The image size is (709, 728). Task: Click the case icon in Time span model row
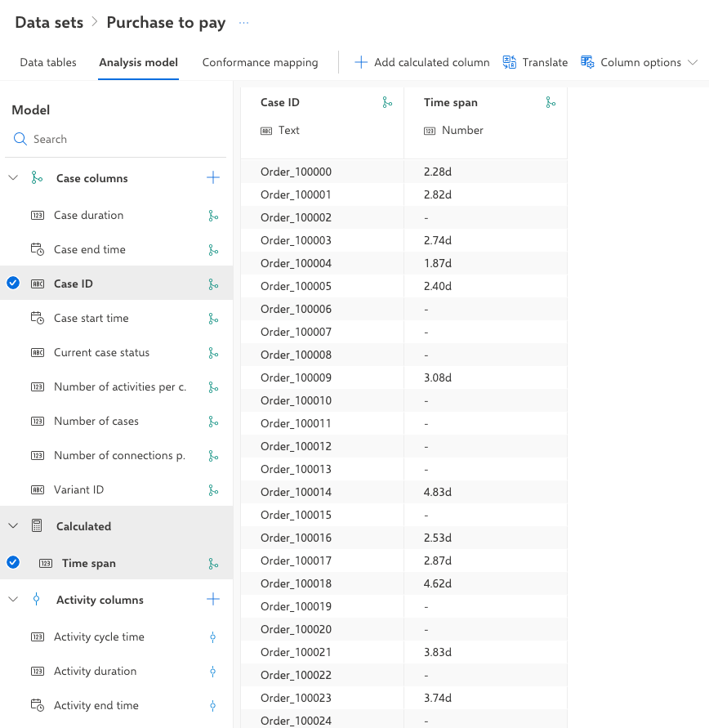[x=213, y=564]
